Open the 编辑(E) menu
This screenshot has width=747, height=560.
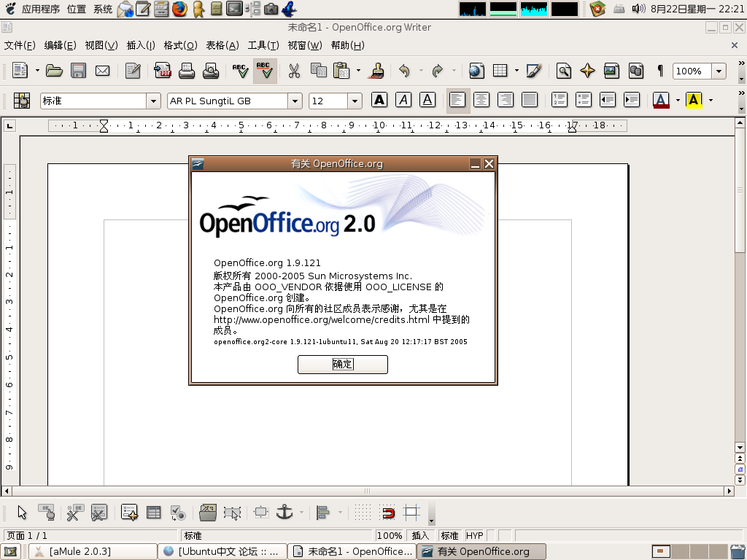coord(60,45)
